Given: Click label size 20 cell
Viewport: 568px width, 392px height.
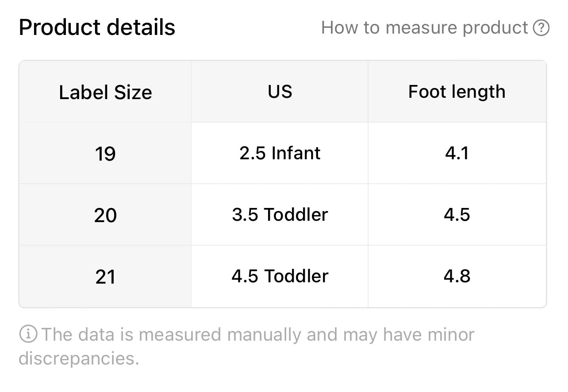Looking at the screenshot, I should (105, 215).
